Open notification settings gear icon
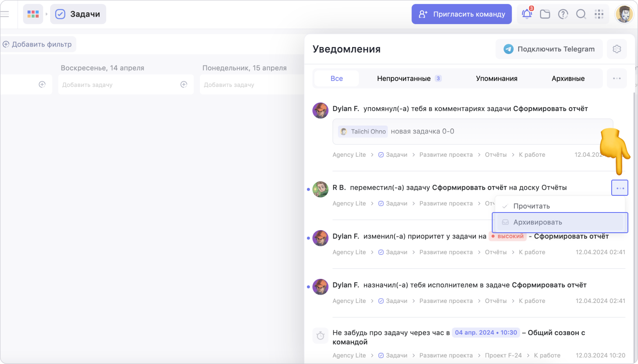638x364 pixels. [x=616, y=49]
